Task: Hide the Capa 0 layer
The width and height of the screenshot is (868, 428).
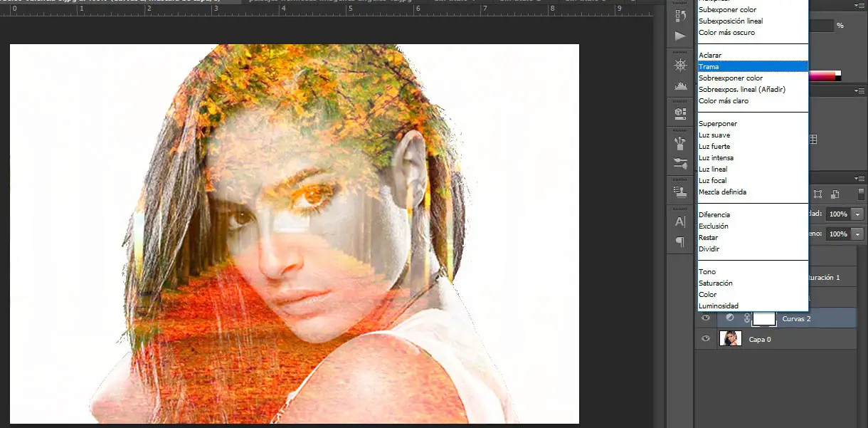Action: pyautogui.click(x=706, y=339)
